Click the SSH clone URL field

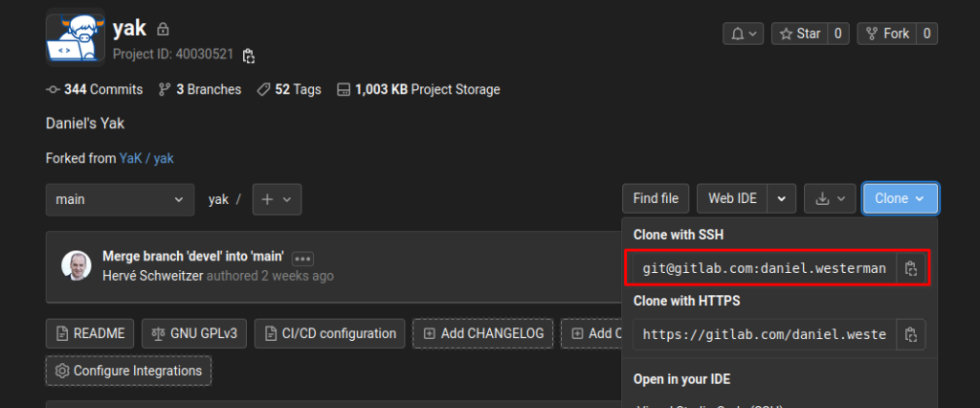click(x=765, y=268)
